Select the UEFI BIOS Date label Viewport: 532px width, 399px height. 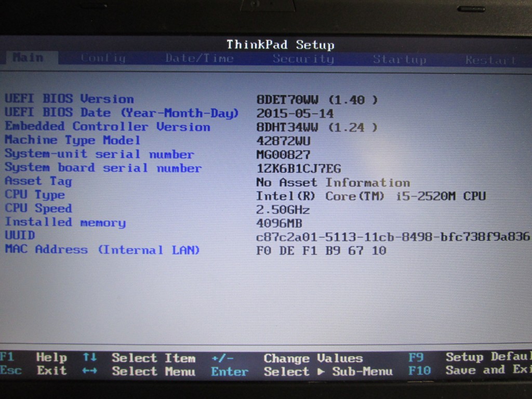[x=122, y=113]
